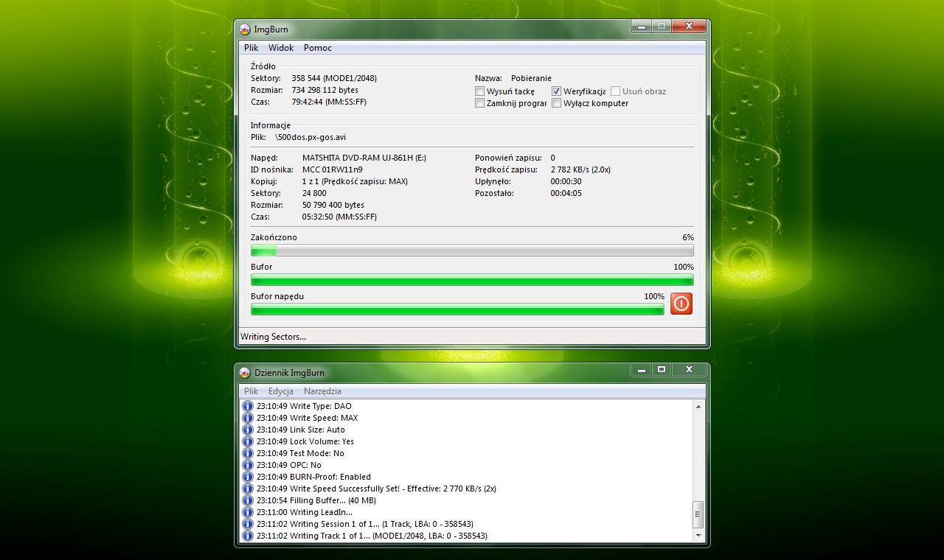Click the log window scrollbar thumb

point(698,514)
